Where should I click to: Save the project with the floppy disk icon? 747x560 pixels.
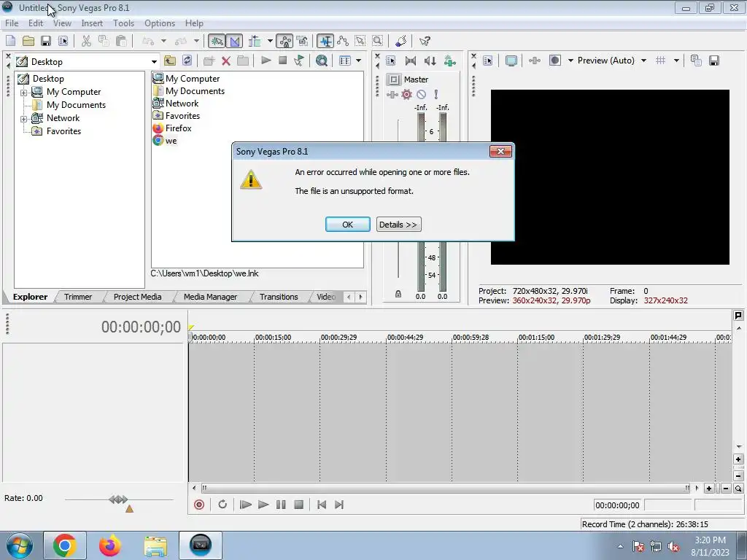coord(46,41)
